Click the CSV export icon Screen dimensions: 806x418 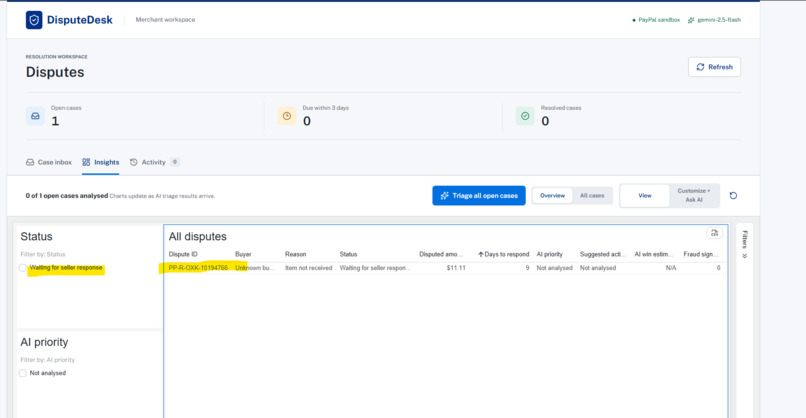pos(714,233)
